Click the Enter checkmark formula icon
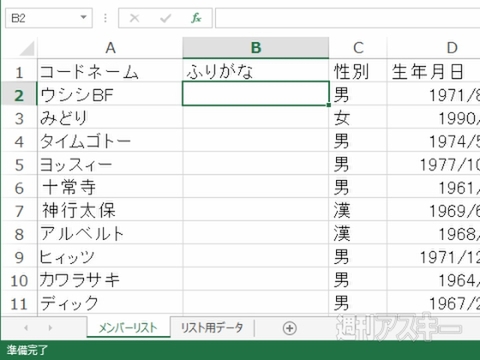Screen dimensions: 480x360 [165, 18]
